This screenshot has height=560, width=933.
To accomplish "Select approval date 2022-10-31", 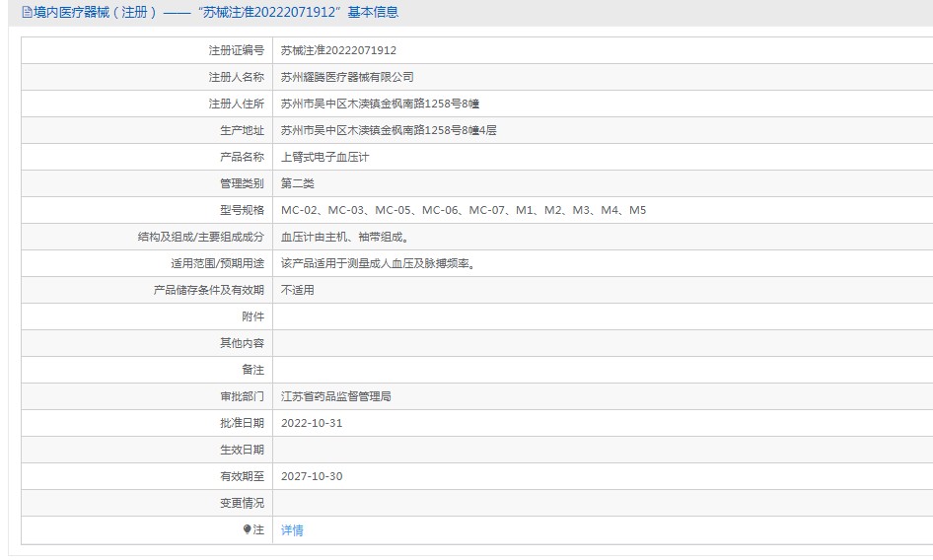I will click(312, 423).
